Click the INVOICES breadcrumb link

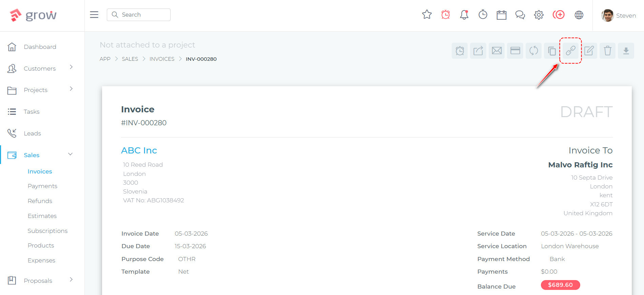[162, 59]
